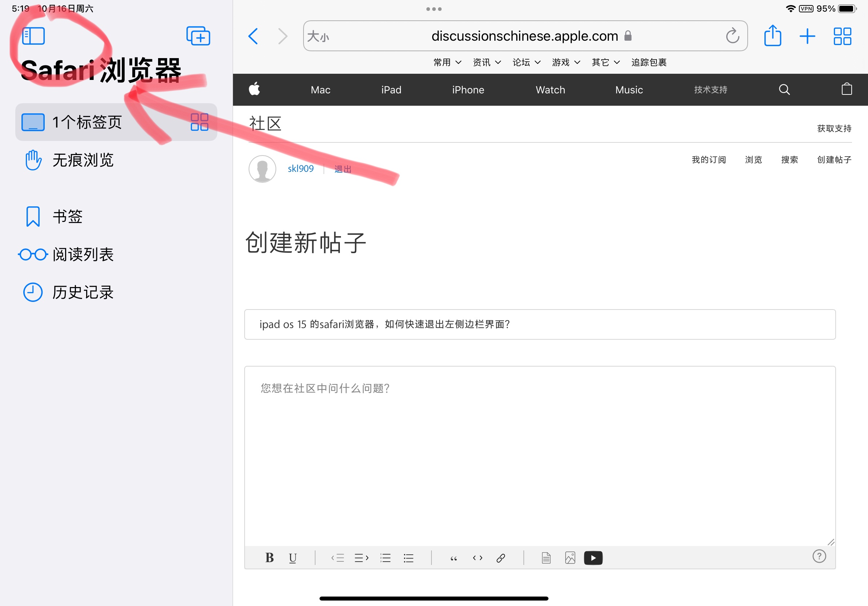Open the 浏览 community link
This screenshot has width=868, height=606.
[754, 160]
